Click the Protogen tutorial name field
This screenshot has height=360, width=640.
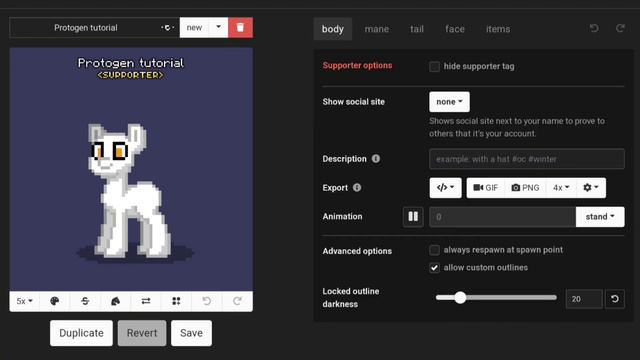click(x=86, y=28)
